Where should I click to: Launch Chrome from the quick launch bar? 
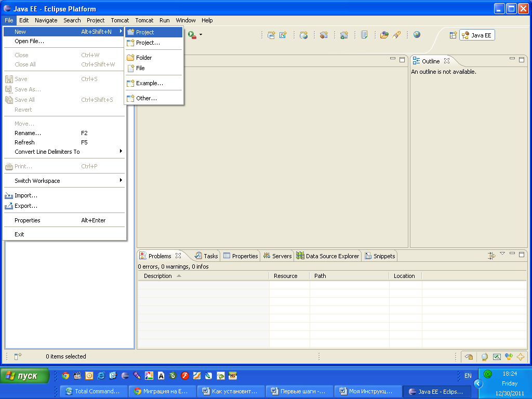[x=66, y=376]
